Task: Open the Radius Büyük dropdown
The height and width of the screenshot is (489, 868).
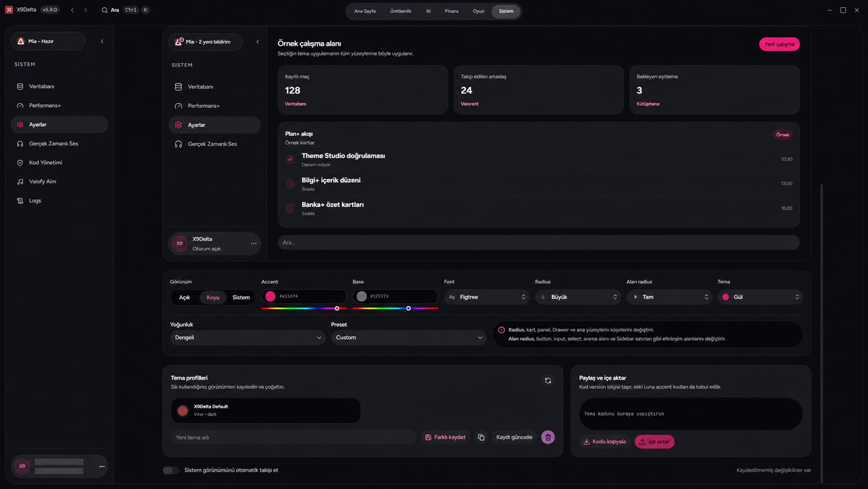Action: tap(578, 297)
